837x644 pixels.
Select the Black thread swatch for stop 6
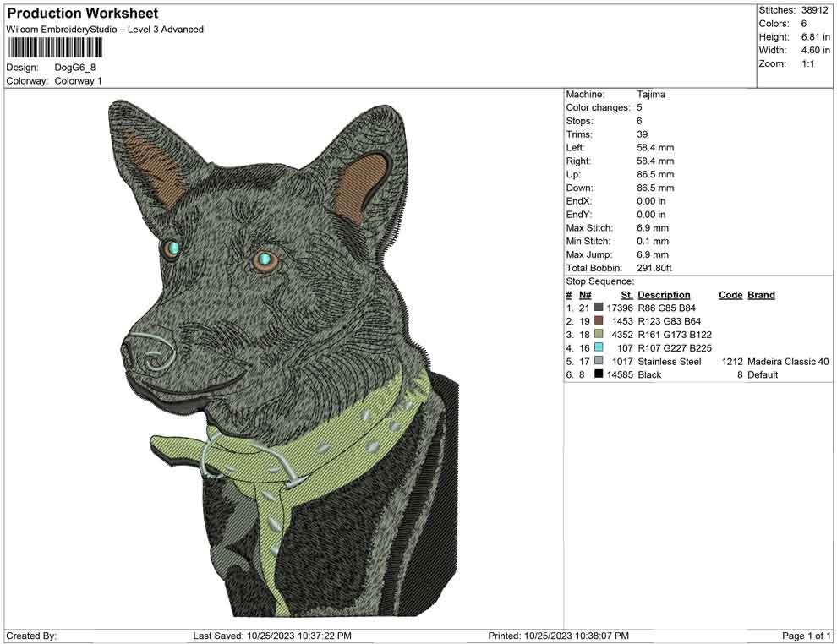[x=598, y=374]
